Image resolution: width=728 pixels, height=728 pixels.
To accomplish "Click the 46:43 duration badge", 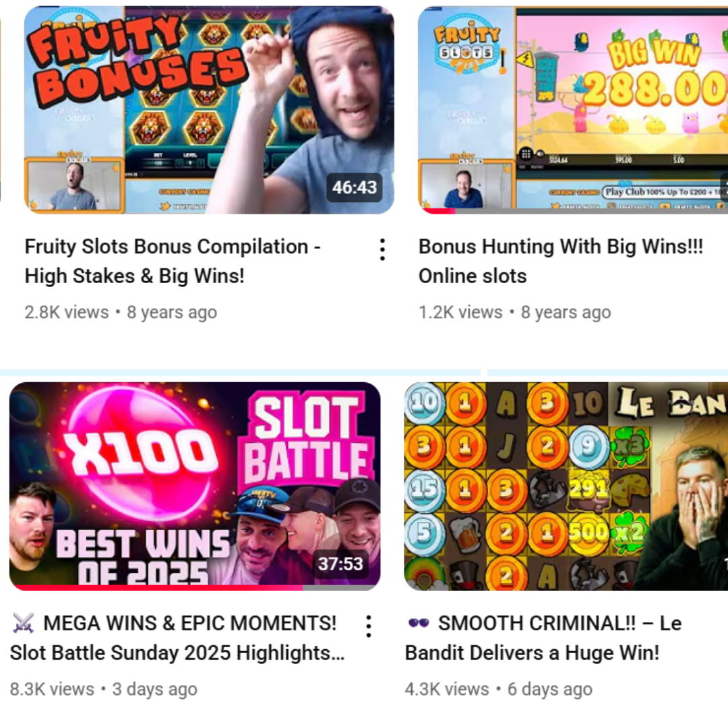I will [355, 187].
